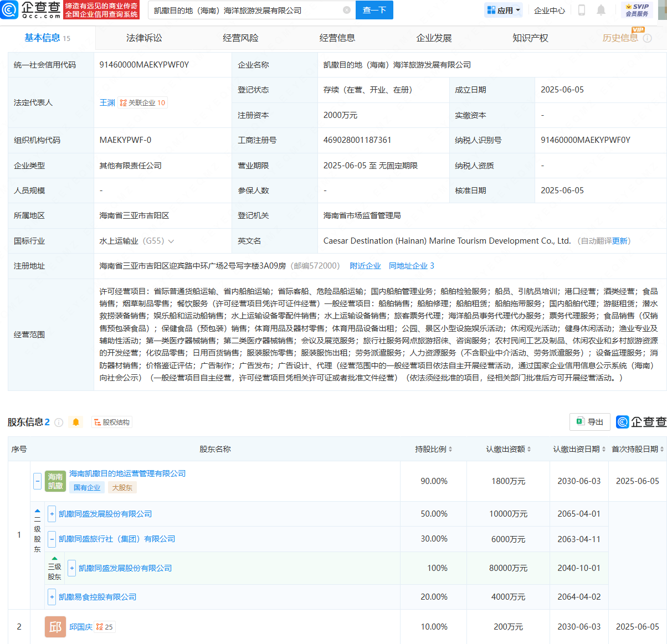Switch to 经营信息 tab
The width and height of the screenshot is (667, 644).
[x=337, y=38]
